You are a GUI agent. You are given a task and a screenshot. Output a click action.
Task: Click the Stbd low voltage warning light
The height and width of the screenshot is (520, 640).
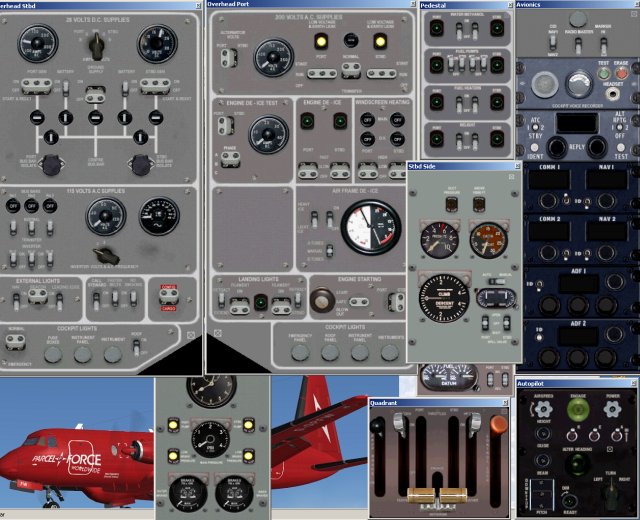tap(380, 41)
